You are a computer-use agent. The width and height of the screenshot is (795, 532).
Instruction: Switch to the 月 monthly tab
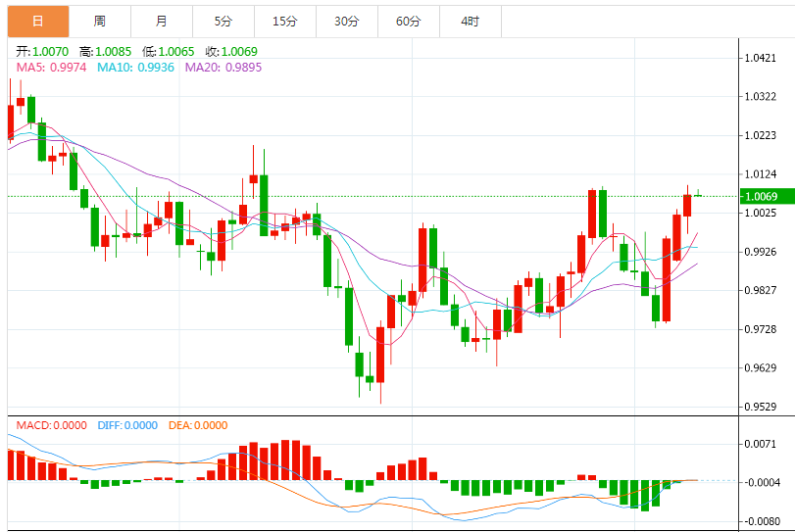tap(162, 22)
